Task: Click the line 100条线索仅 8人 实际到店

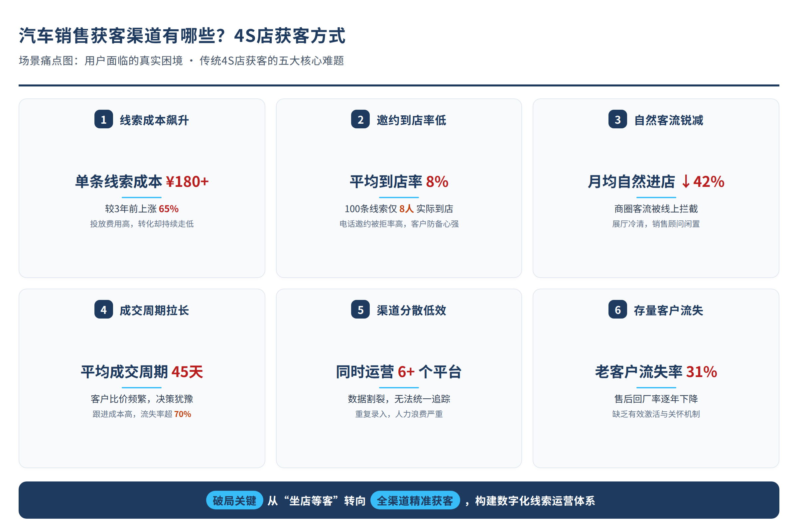Action: [x=399, y=209]
